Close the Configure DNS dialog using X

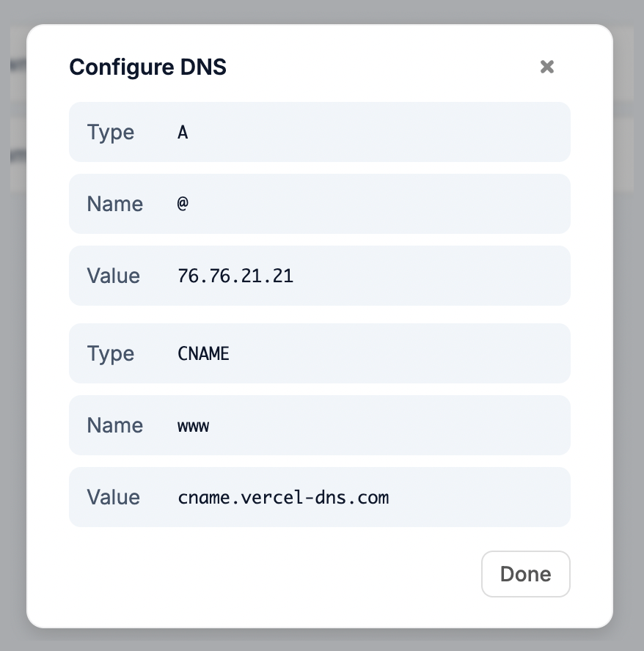[546, 67]
